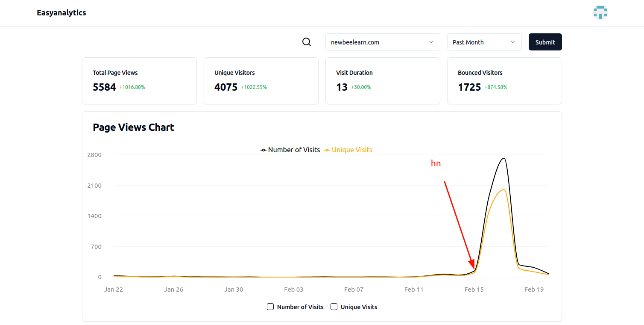Click the Easyanalytics brand name
644x325 pixels.
61,12
